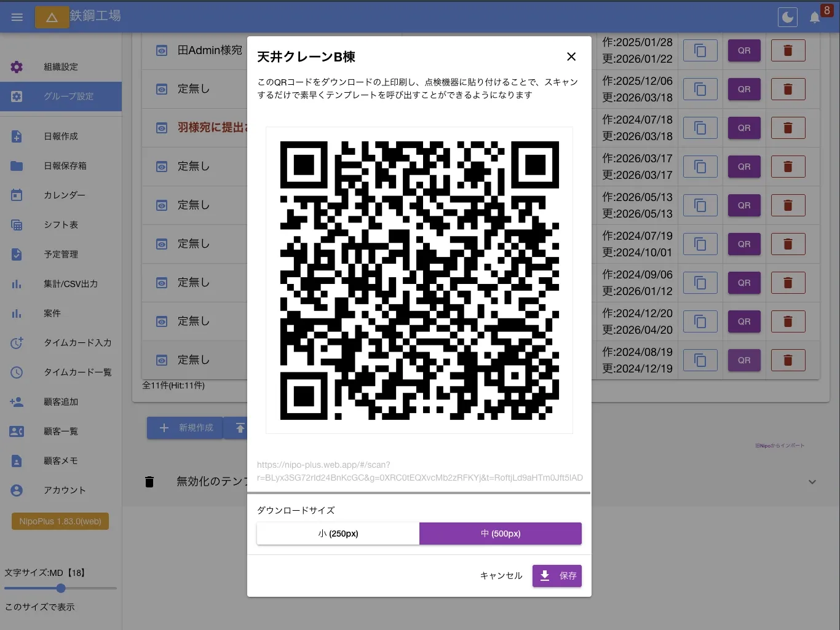Image resolution: width=840 pixels, height=630 pixels.
Task: Click the NipoPlus 1.83.0(web) version badge
Action: (x=60, y=521)
